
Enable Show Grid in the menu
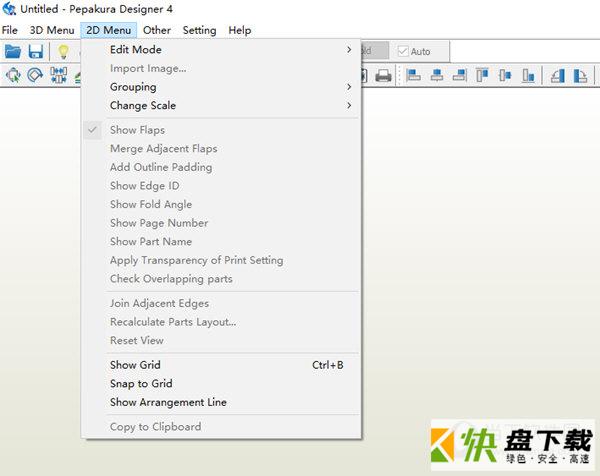pos(221,365)
